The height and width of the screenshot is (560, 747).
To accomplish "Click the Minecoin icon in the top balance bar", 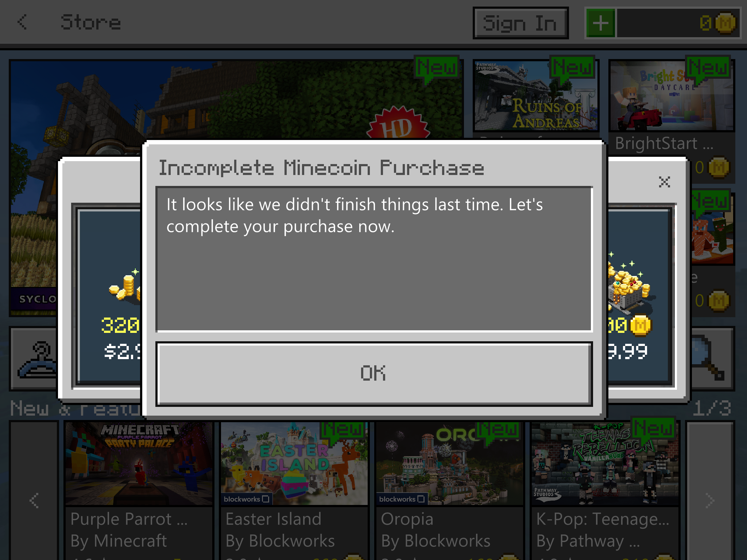I will pyautogui.click(x=725, y=23).
